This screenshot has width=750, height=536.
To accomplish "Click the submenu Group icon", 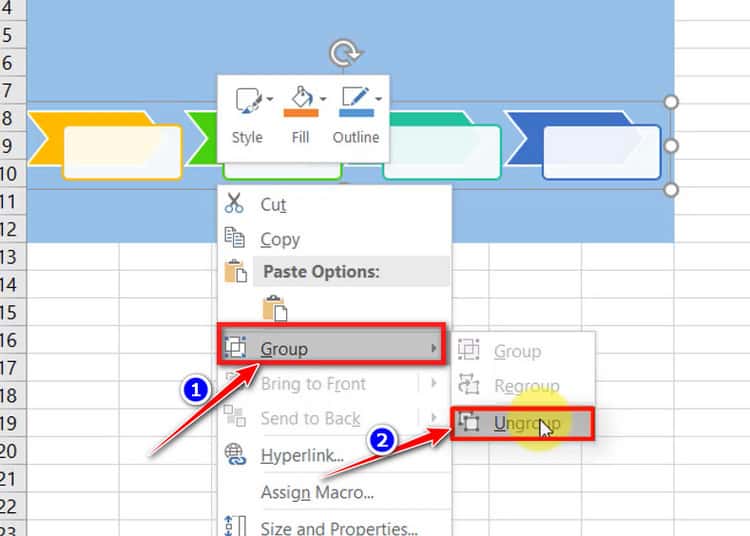I will click(x=469, y=349).
